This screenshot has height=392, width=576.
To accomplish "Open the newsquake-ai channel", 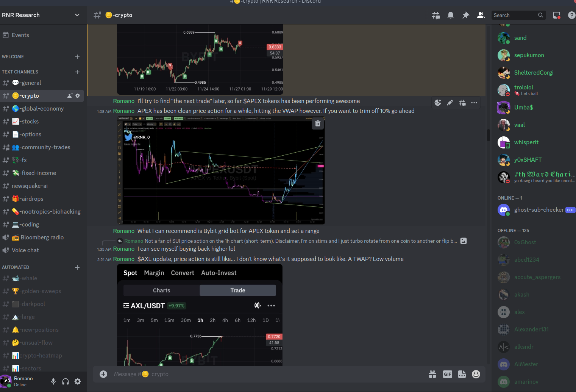I will [42, 186].
